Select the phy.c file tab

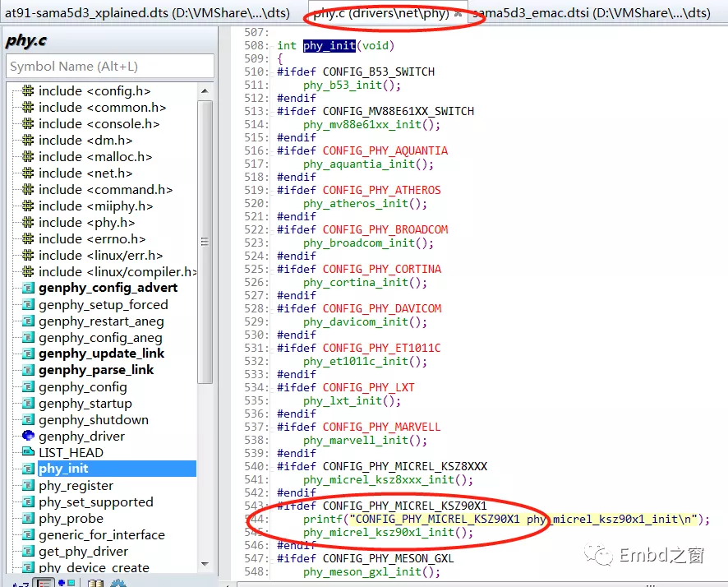tap(380, 13)
